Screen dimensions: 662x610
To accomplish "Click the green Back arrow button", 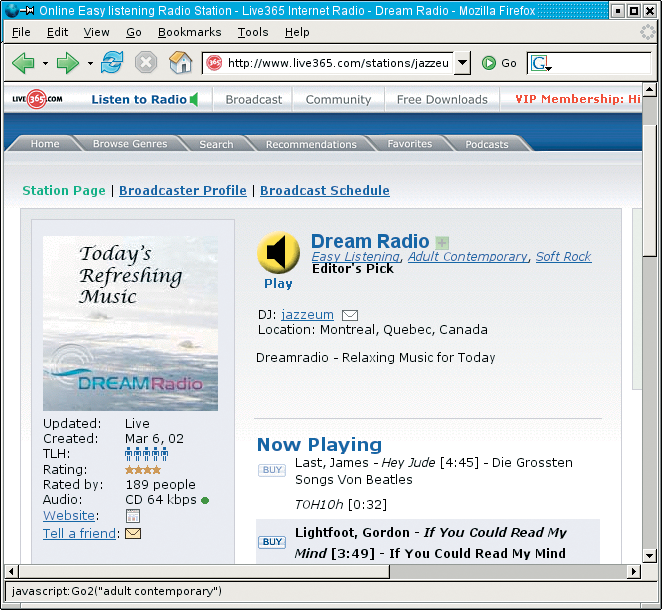I will click(x=24, y=63).
